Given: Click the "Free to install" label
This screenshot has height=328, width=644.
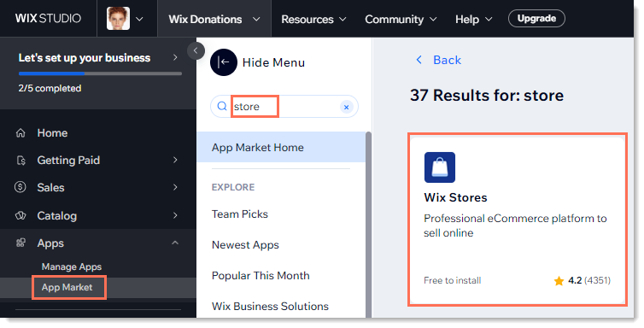Looking at the screenshot, I should (x=452, y=280).
